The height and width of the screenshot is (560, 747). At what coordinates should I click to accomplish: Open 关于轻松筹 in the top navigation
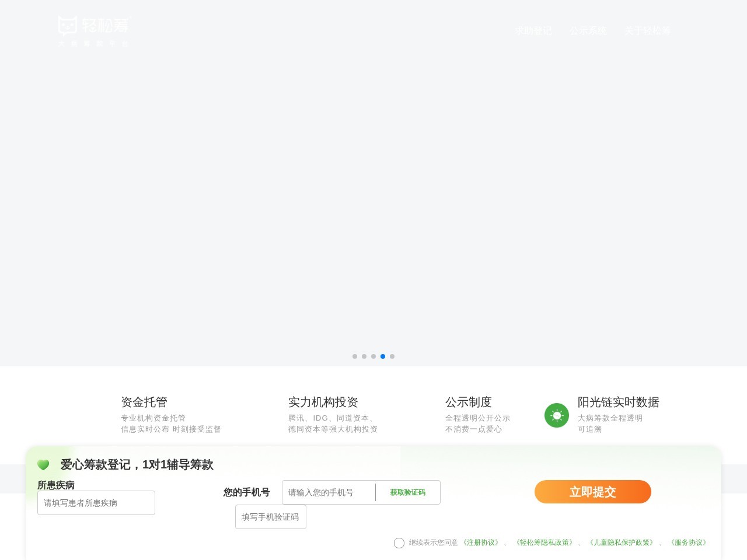(x=648, y=31)
